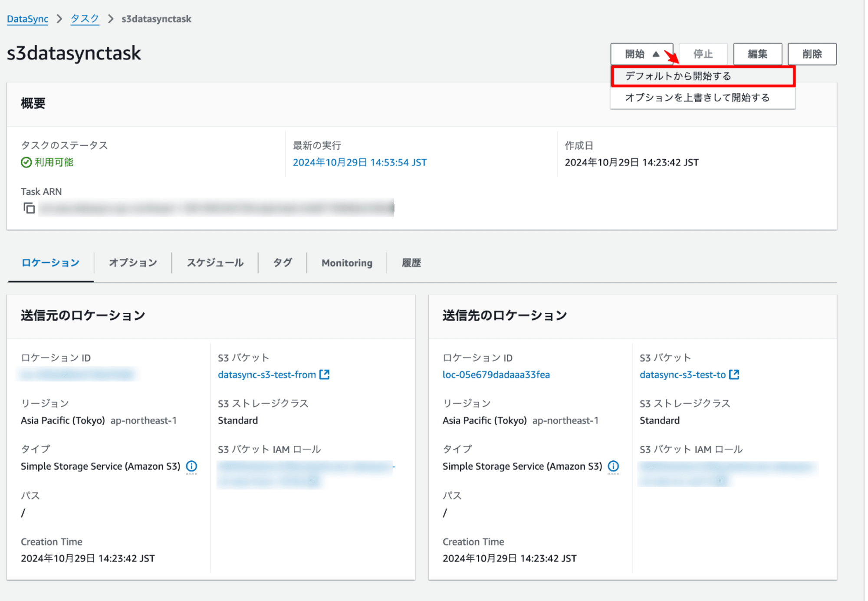
Task: Open location loc-05e679dadaaa33fea link
Action: (x=496, y=374)
